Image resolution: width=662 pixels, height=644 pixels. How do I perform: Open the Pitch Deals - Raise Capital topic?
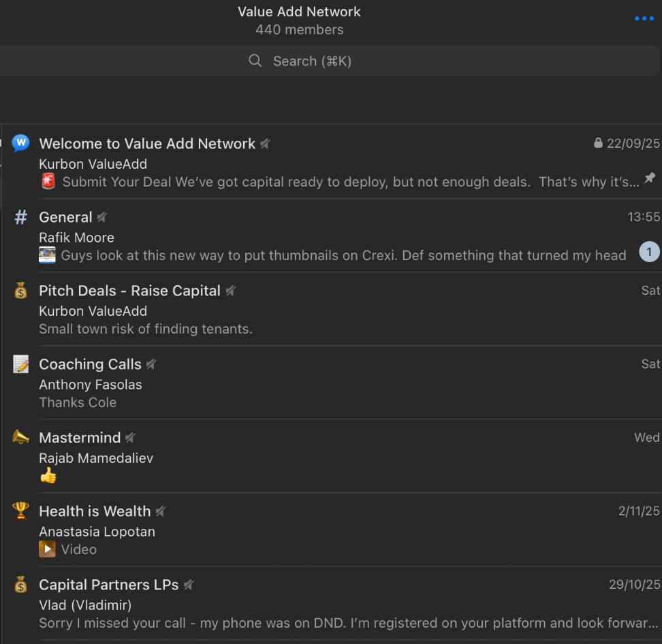click(331, 309)
